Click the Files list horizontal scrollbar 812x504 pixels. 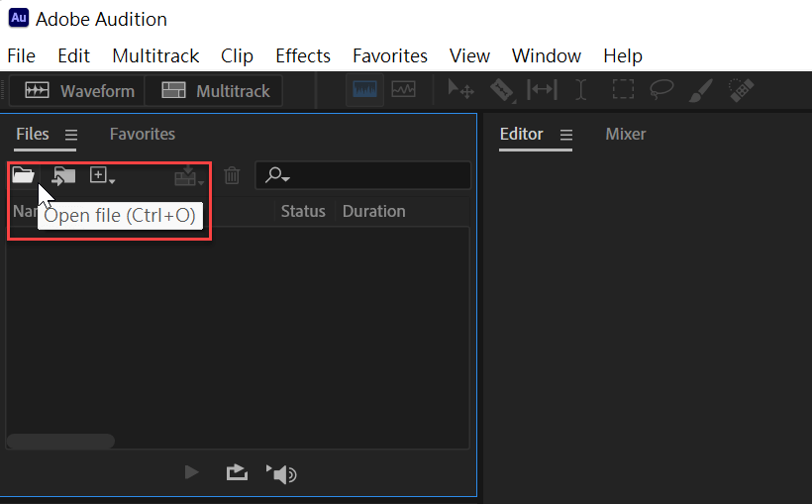60,442
